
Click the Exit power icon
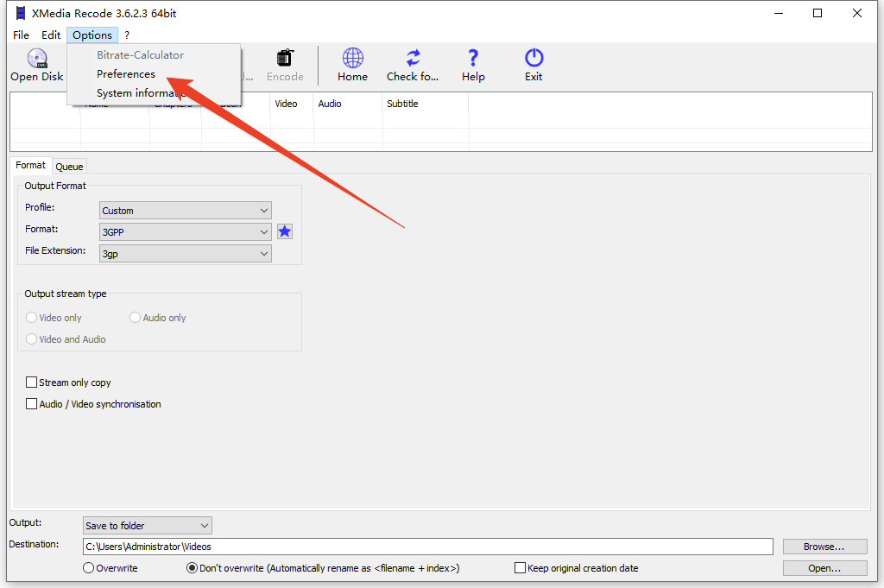534,59
